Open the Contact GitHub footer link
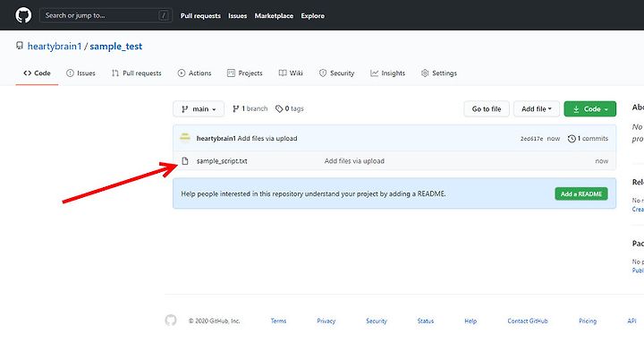Image resolution: width=644 pixels, height=352 pixels. click(528, 321)
